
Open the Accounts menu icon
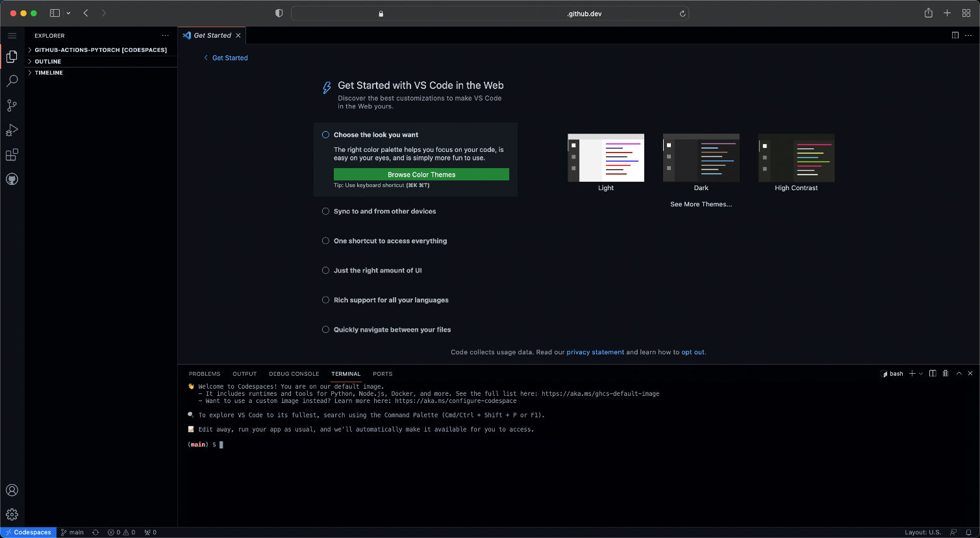[x=12, y=490]
